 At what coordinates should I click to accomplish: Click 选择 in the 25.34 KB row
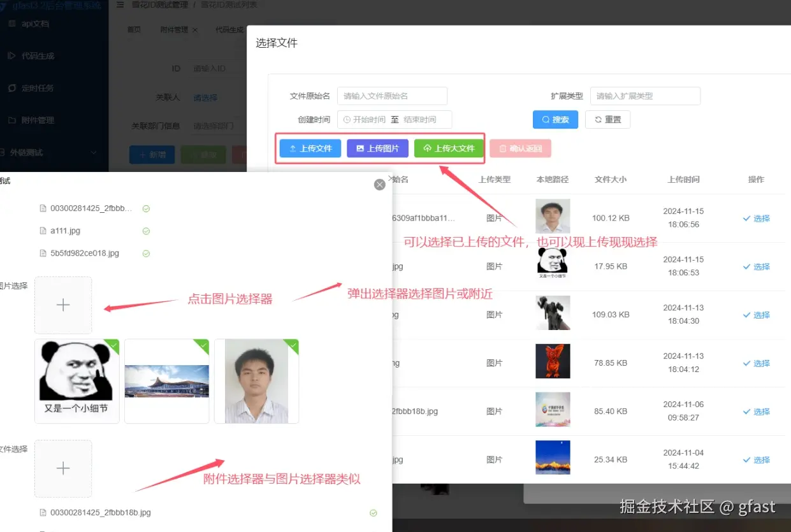tap(756, 460)
